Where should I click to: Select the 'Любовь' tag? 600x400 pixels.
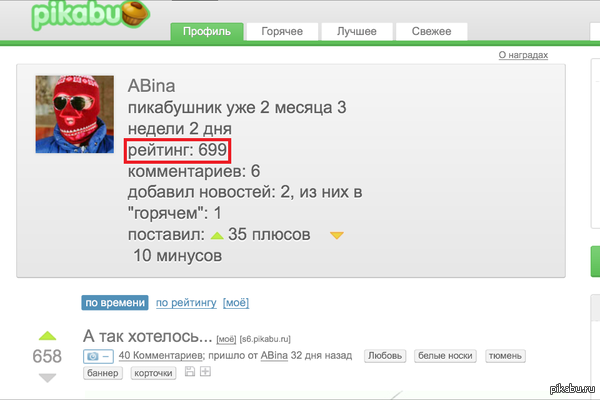tap(386, 355)
